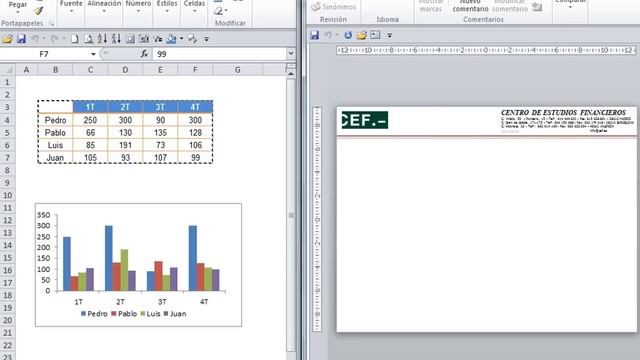640x360 pixels.
Task: Open Excel print preview icon
Action: pyautogui.click(x=88, y=39)
